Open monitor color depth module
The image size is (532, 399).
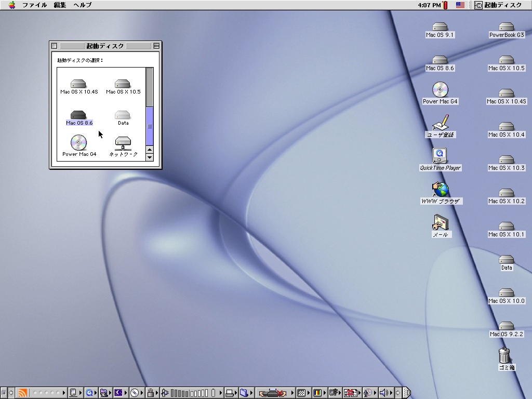(320, 393)
